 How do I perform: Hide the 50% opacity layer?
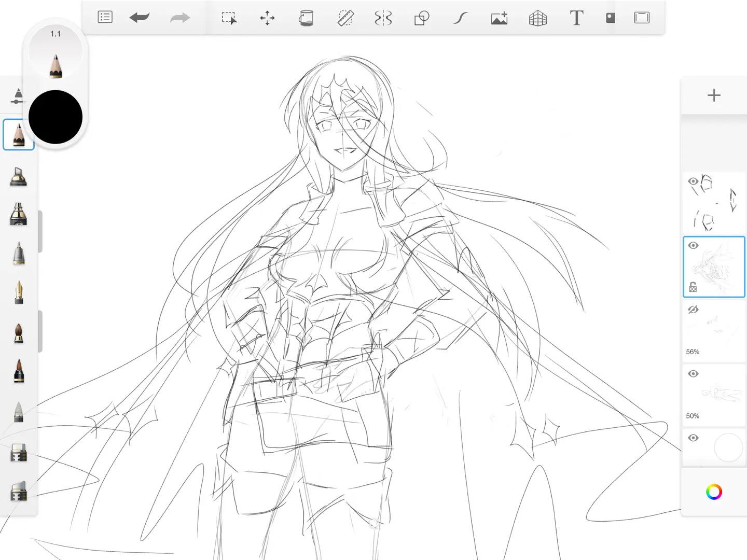(x=694, y=374)
